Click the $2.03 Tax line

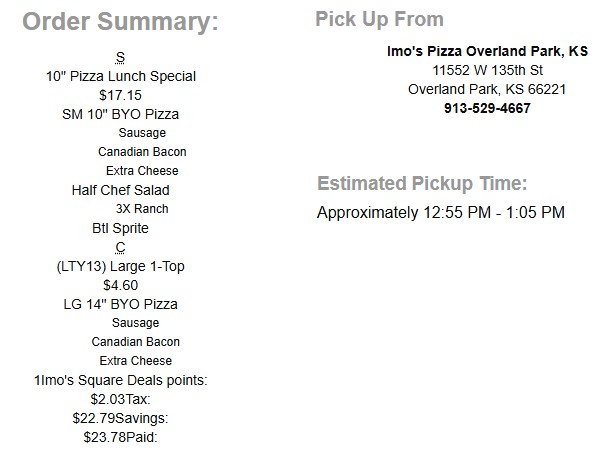120,399
